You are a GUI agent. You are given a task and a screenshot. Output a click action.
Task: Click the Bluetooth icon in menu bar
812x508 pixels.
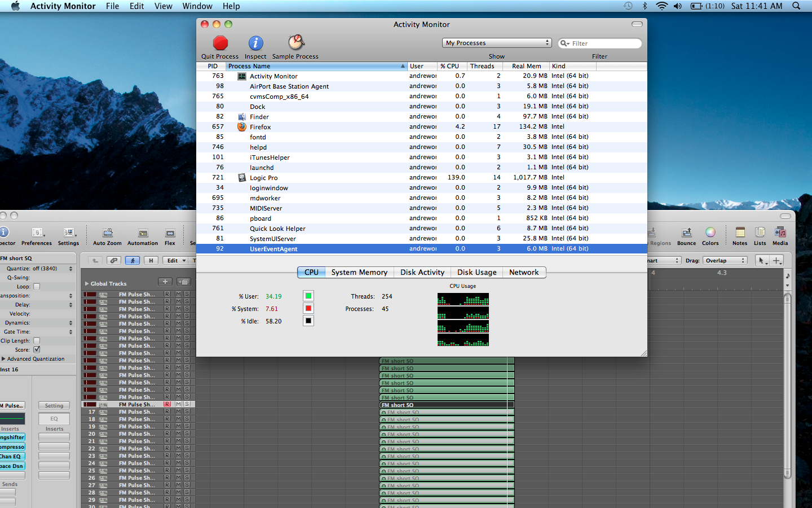coord(645,6)
